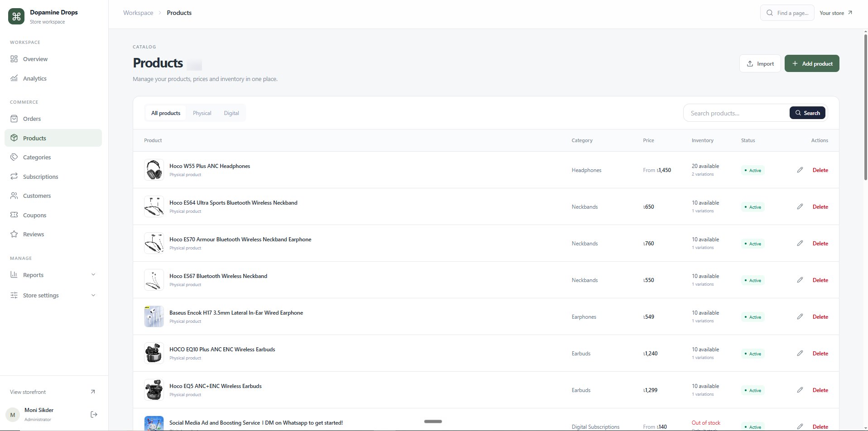
Task: Open the Customers section
Action: pyautogui.click(x=53, y=196)
